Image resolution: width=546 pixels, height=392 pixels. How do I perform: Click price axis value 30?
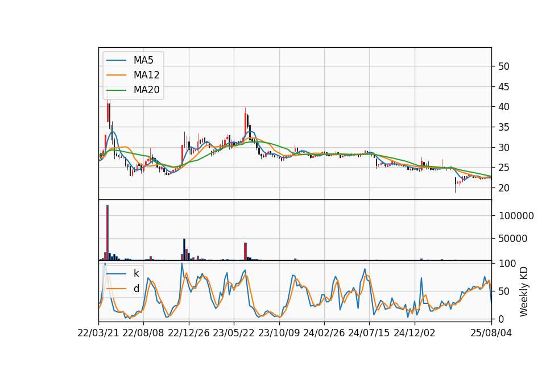pyautogui.click(x=503, y=148)
